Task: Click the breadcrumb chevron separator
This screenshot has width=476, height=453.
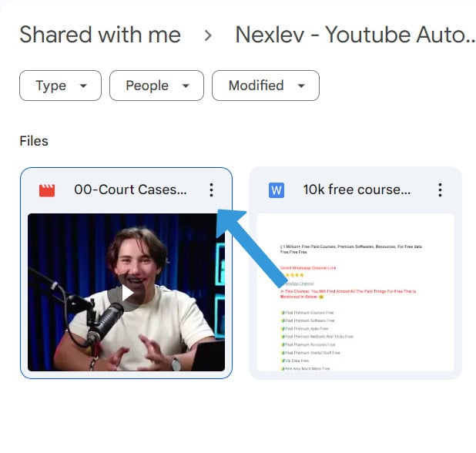Action: coord(208,35)
